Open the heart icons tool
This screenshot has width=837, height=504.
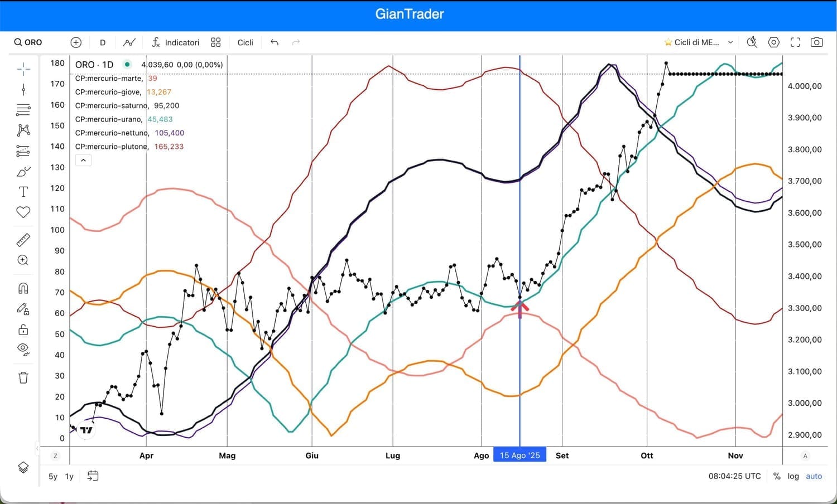[23, 212]
